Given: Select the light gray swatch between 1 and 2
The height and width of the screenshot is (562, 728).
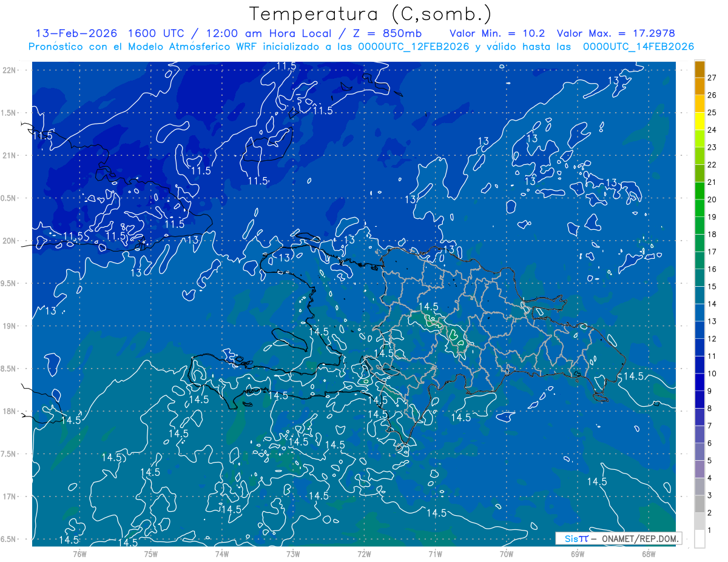Looking at the screenshot, I should (699, 521).
